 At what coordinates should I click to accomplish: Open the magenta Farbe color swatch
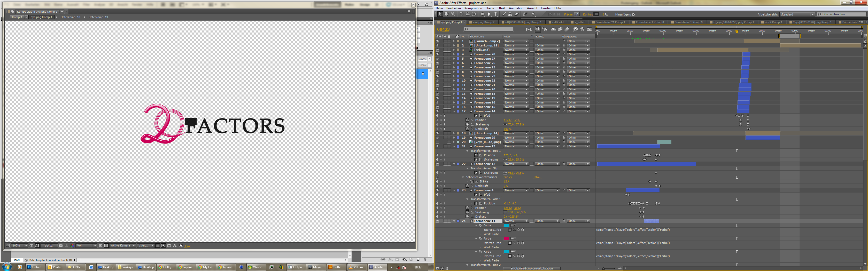pos(506,239)
